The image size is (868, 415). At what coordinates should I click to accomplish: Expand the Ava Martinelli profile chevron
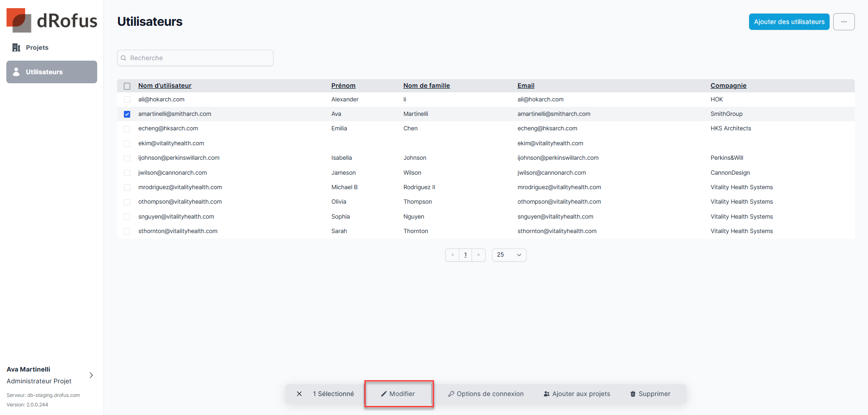point(91,375)
